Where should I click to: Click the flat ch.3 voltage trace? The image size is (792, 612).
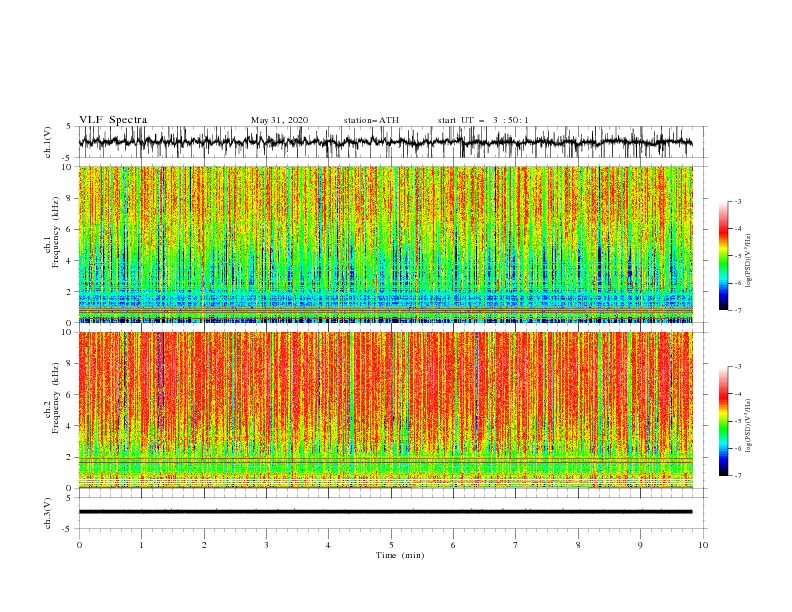[385, 512]
